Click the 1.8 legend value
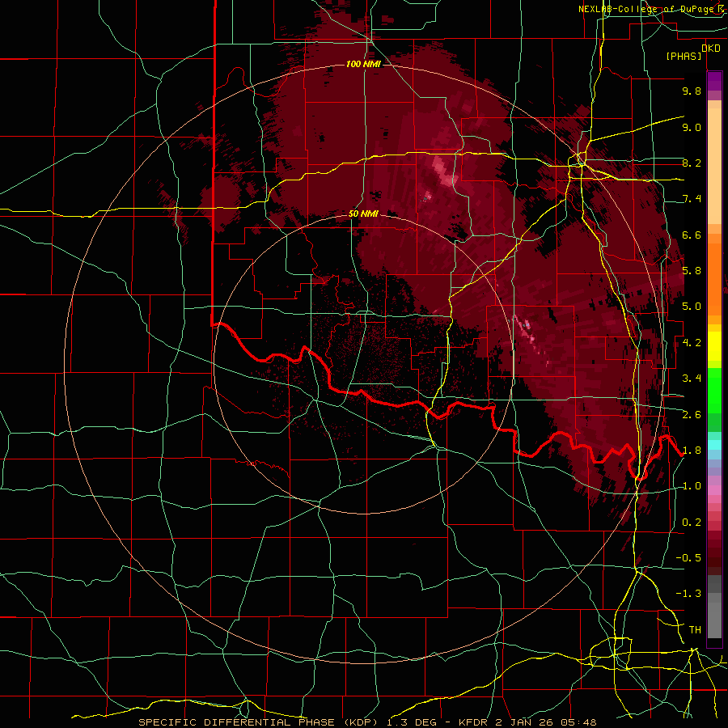The height and width of the screenshot is (728, 728). (692, 451)
